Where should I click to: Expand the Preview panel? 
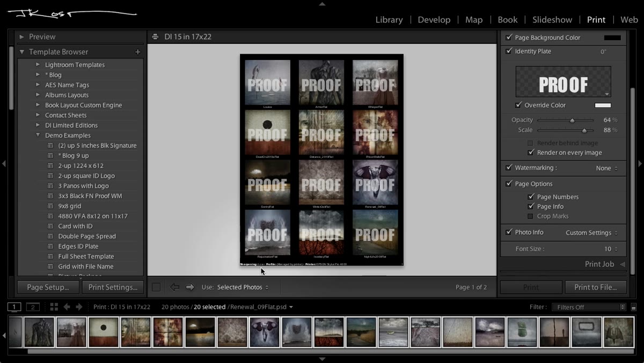click(22, 37)
